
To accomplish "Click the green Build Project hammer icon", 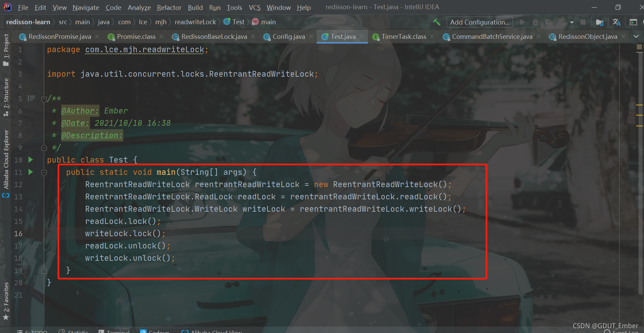I will (437, 22).
